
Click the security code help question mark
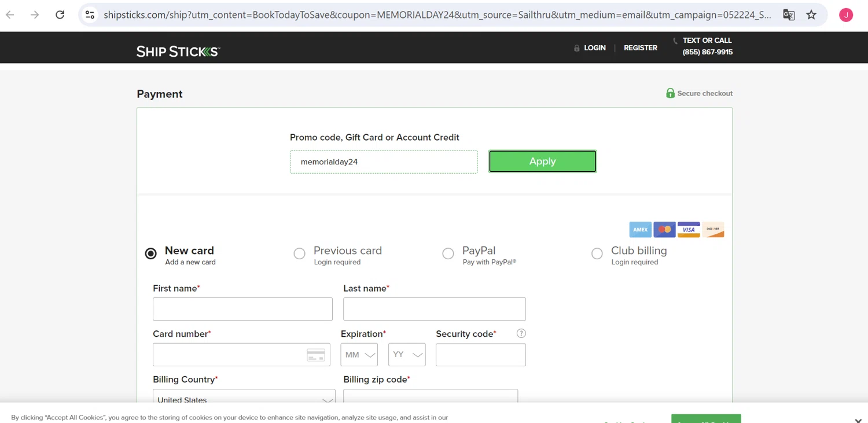(x=521, y=333)
